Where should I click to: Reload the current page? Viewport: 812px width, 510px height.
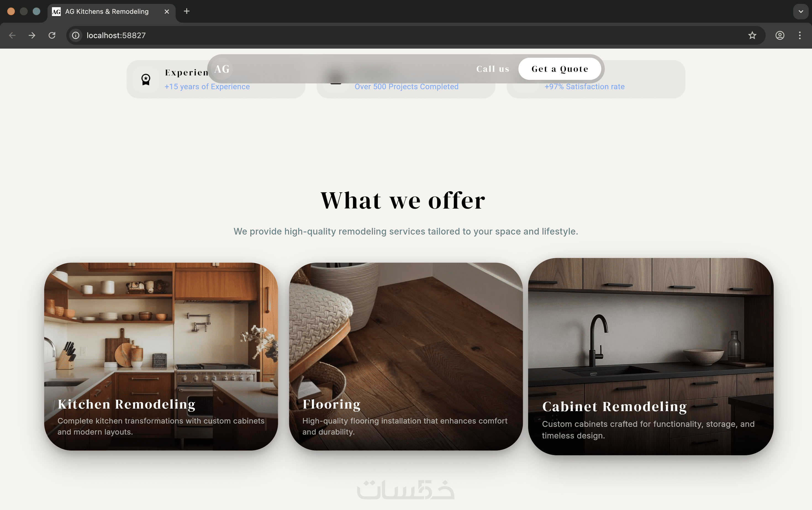click(x=52, y=35)
